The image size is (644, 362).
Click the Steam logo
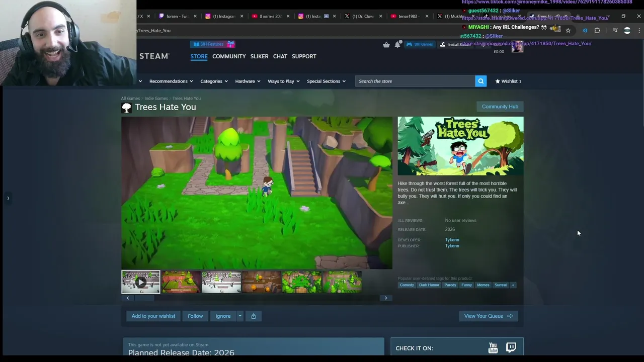click(x=154, y=56)
